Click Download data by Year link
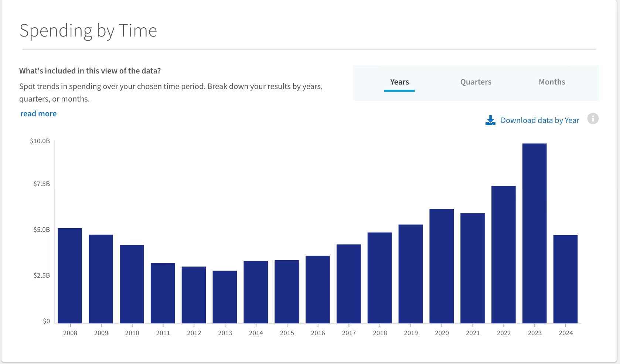The width and height of the screenshot is (620, 364). click(x=540, y=120)
